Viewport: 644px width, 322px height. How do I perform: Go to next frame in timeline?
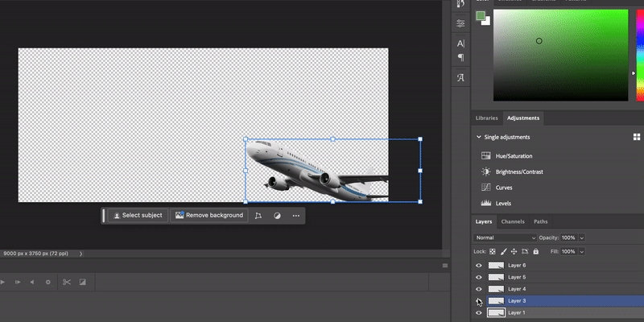click(x=18, y=283)
